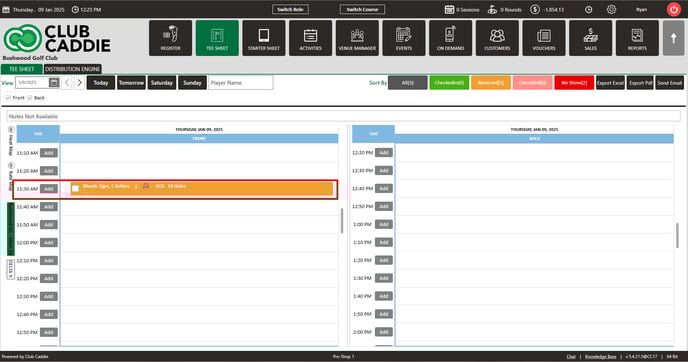Jump to Saturday's tee sheet

click(x=162, y=82)
